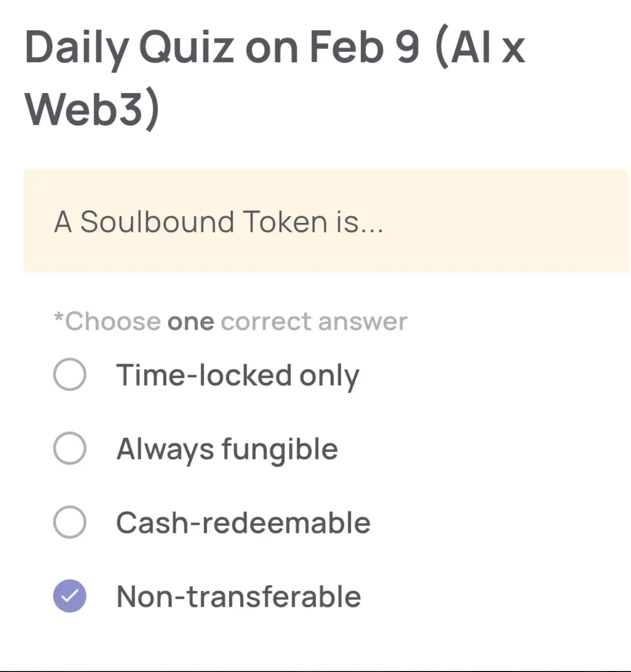
Task: Choose the "Always fungible" radio circle
Action: (70, 448)
